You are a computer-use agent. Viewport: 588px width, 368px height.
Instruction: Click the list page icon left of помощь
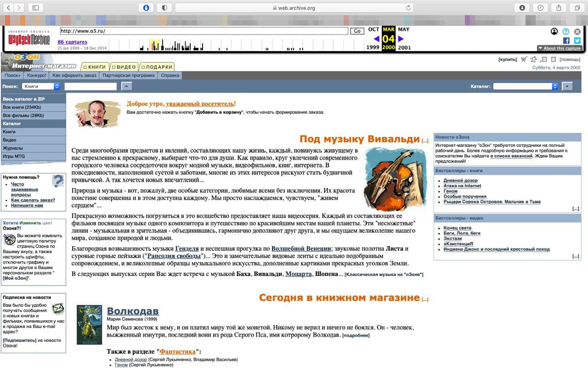(554, 59)
